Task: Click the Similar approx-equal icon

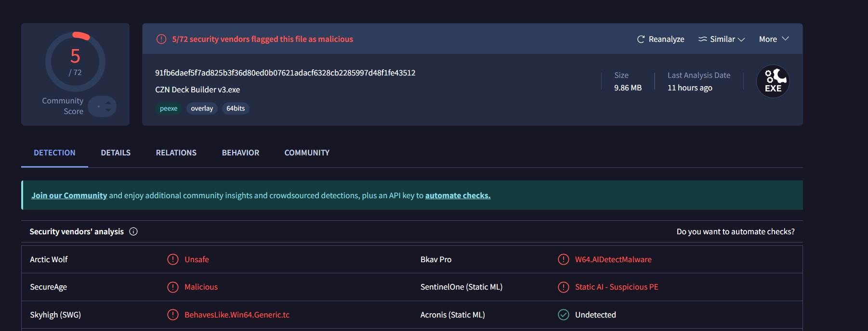Action: click(703, 39)
